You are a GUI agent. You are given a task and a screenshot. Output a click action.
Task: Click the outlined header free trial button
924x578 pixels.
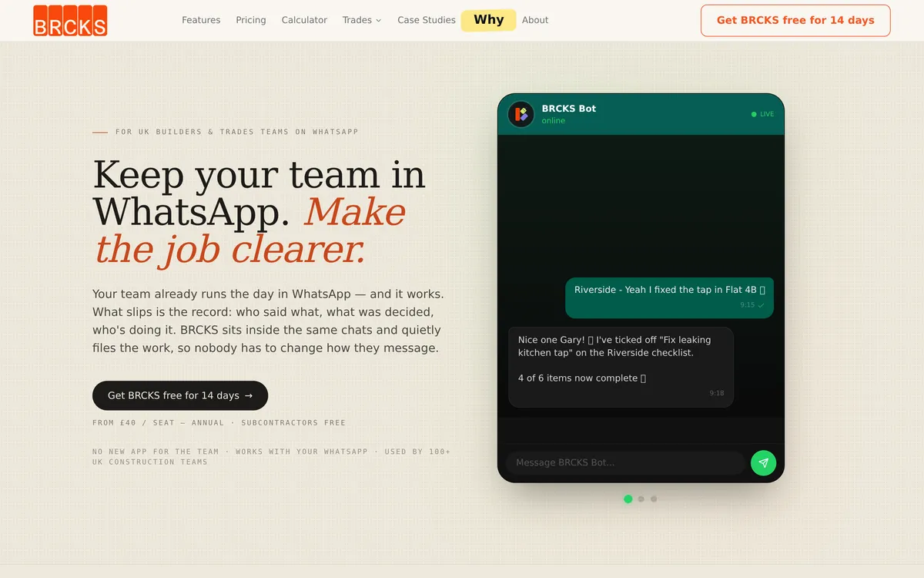(795, 21)
